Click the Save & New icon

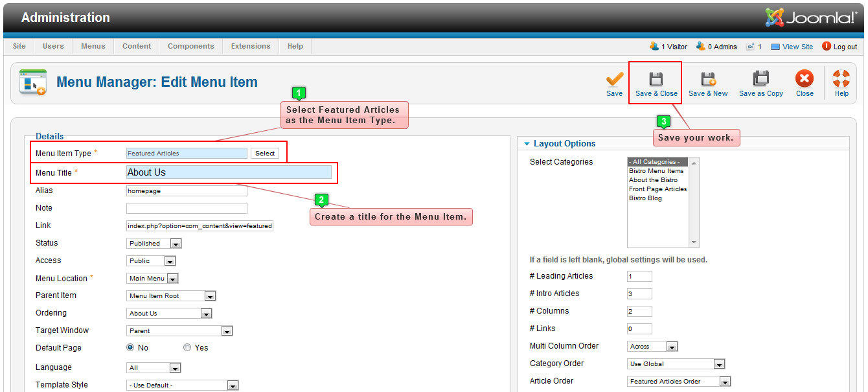[x=708, y=80]
